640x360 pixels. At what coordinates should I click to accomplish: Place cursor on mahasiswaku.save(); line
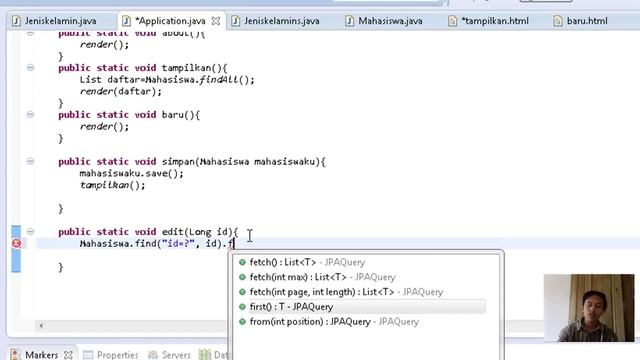pos(131,173)
